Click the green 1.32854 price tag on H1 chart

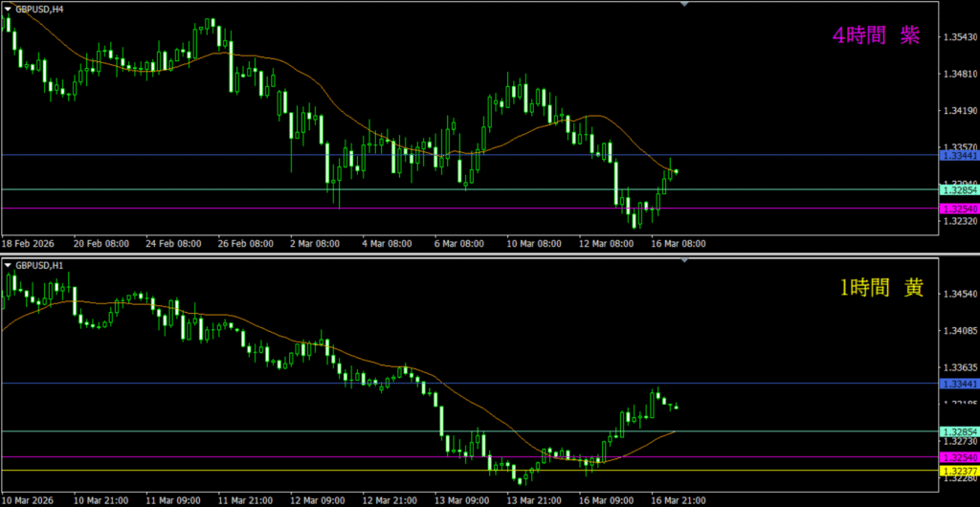[959, 431]
